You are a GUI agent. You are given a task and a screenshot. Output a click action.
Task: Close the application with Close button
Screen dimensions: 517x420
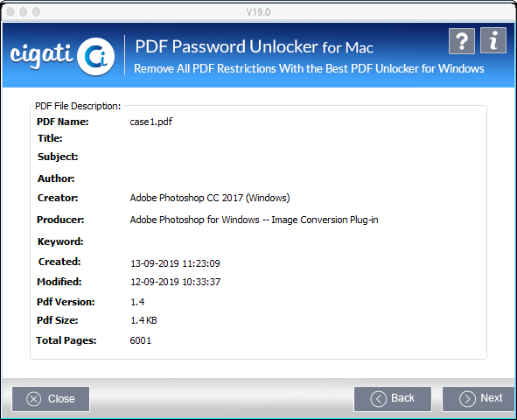pos(51,399)
